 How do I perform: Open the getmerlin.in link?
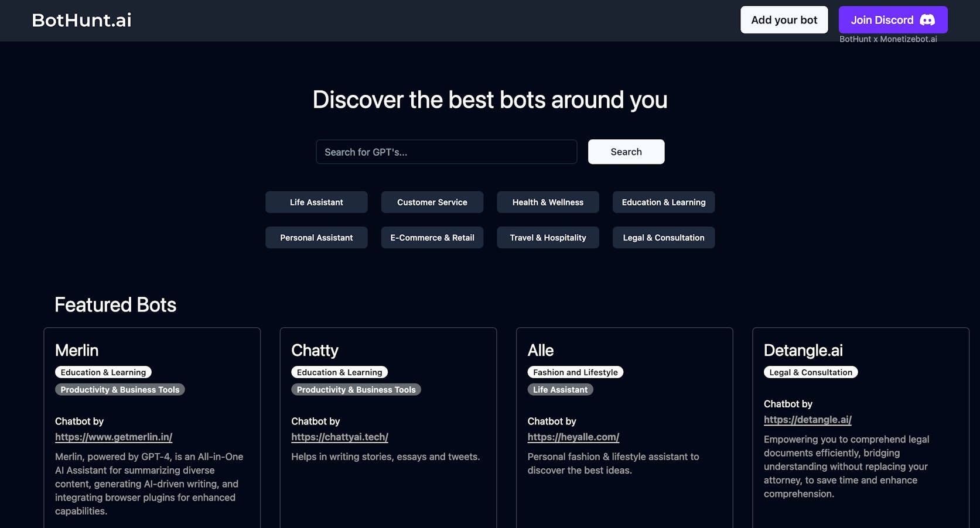pyautogui.click(x=114, y=437)
